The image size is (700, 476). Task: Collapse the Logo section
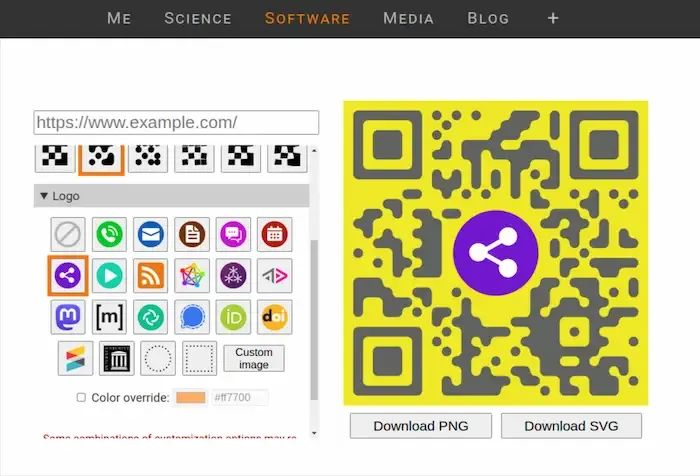tap(171, 196)
